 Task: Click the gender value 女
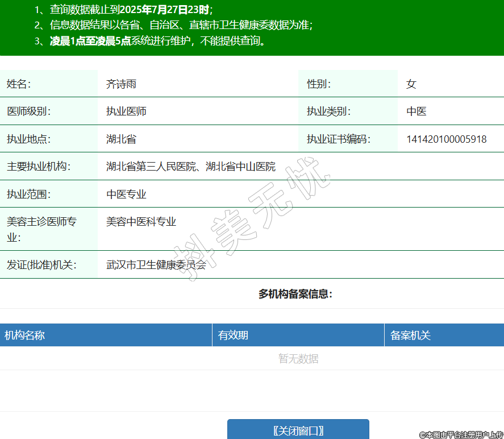[x=411, y=84]
